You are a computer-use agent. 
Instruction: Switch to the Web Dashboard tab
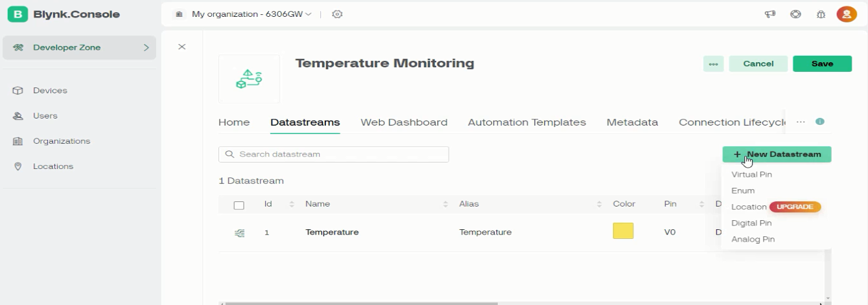(404, 122)
